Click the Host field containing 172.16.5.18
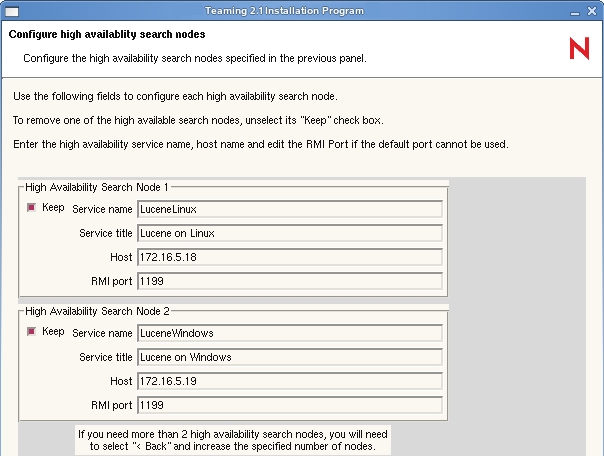 click(x=290, y=257)
